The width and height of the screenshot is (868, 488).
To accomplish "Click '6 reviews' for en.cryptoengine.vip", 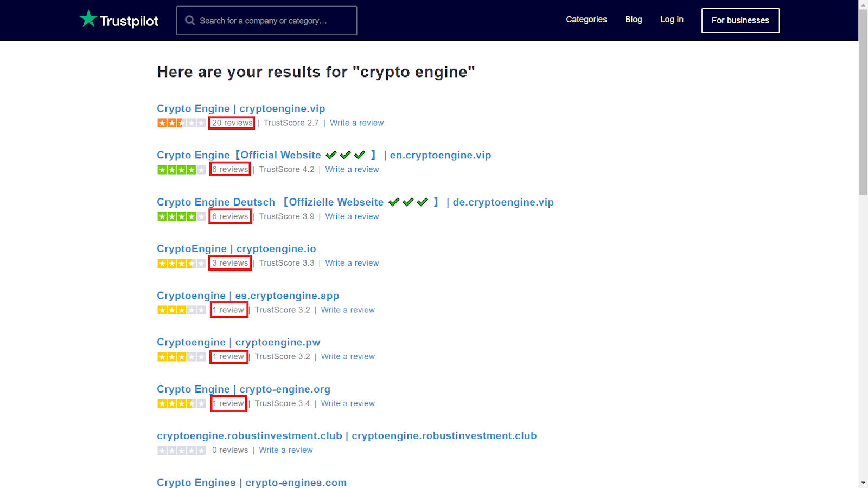I will [230, 170].
